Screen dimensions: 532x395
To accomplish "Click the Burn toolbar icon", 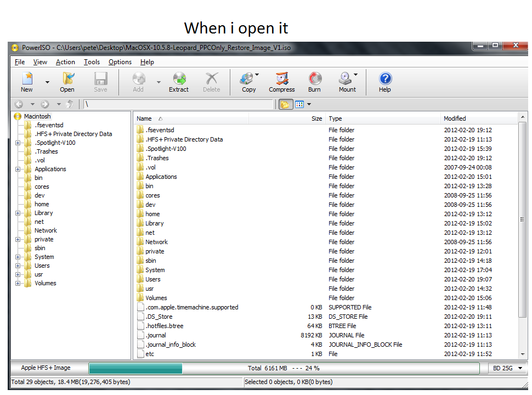I will (x=315, y=79).
